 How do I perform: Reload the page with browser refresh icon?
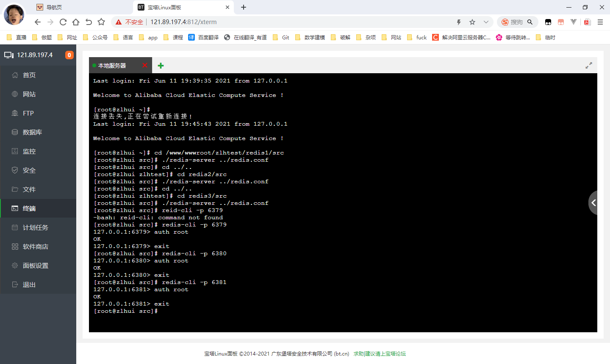(x=63, y=22)
